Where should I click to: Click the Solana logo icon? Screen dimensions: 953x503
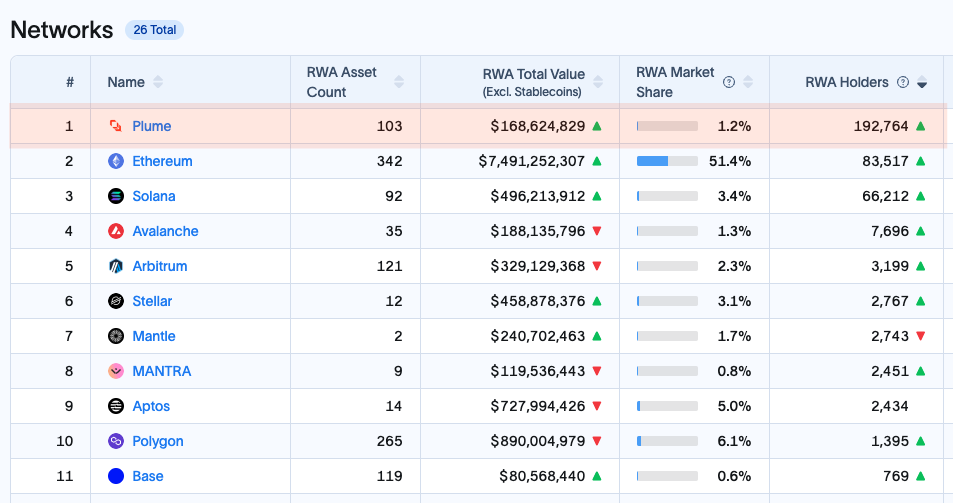[115, 196]
